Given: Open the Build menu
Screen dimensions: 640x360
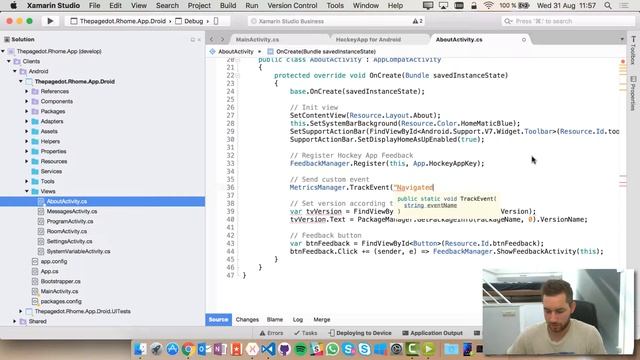Looking at the screenshot, I should pos(228,6).
